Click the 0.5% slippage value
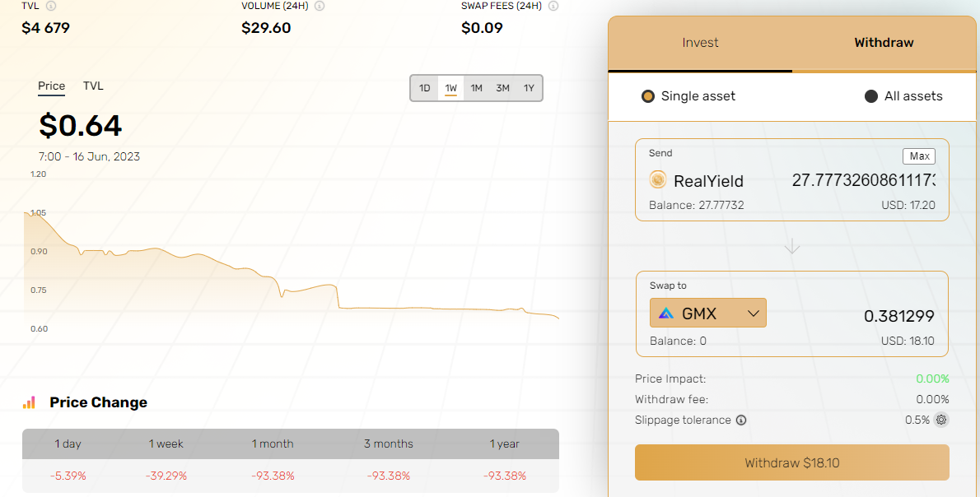This screenshot has width=980, height=497. [917, 420]
